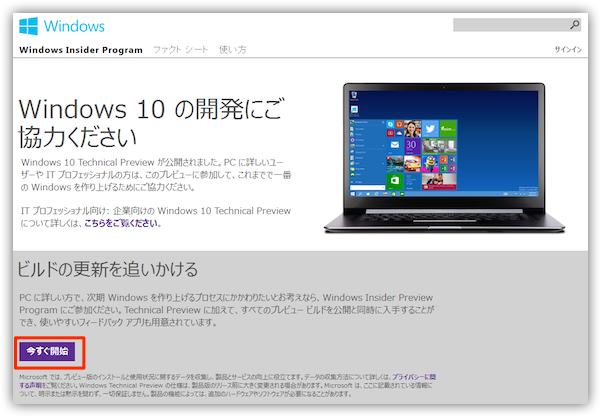Open the プライバシーに関する声明 link
The width and height of the screenshot is (601, 417).
[414, 377]
